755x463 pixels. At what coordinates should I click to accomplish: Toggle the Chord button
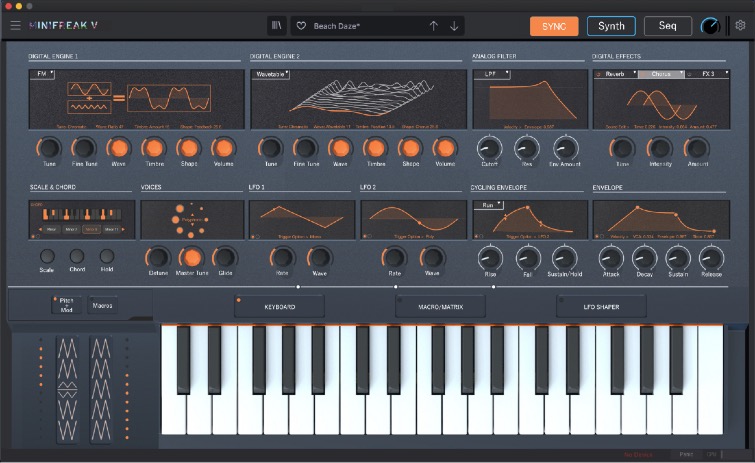click(77, 256)
